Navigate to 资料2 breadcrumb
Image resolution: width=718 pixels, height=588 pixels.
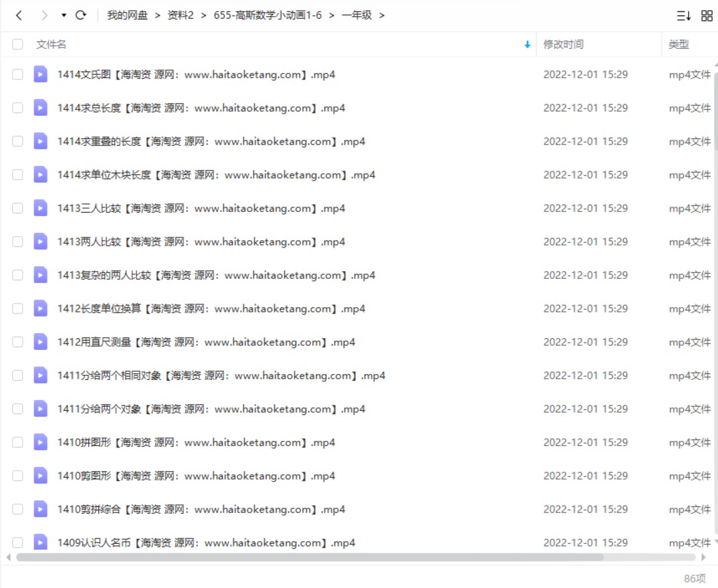[181, 15]
